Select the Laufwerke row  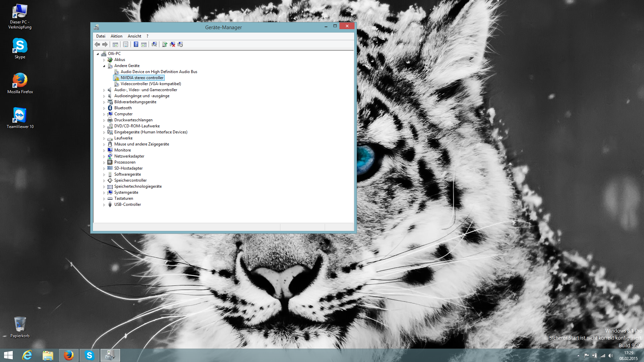(123, 138)
